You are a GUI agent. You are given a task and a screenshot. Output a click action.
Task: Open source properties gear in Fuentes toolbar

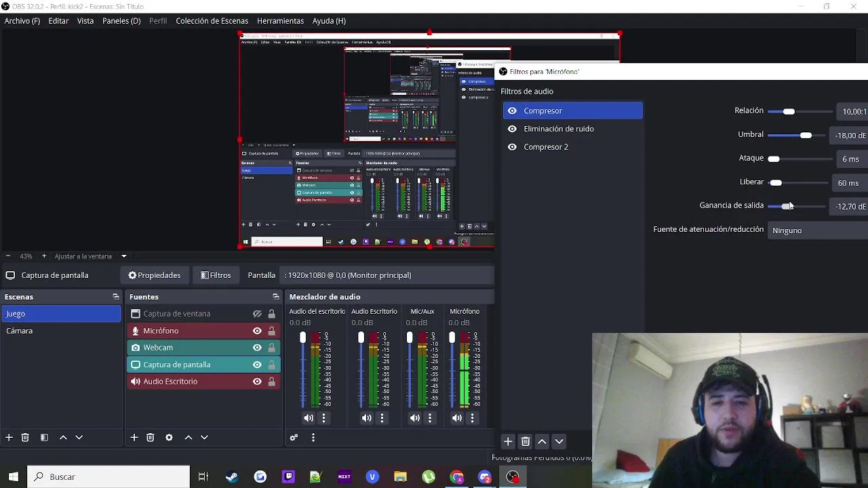169,438
